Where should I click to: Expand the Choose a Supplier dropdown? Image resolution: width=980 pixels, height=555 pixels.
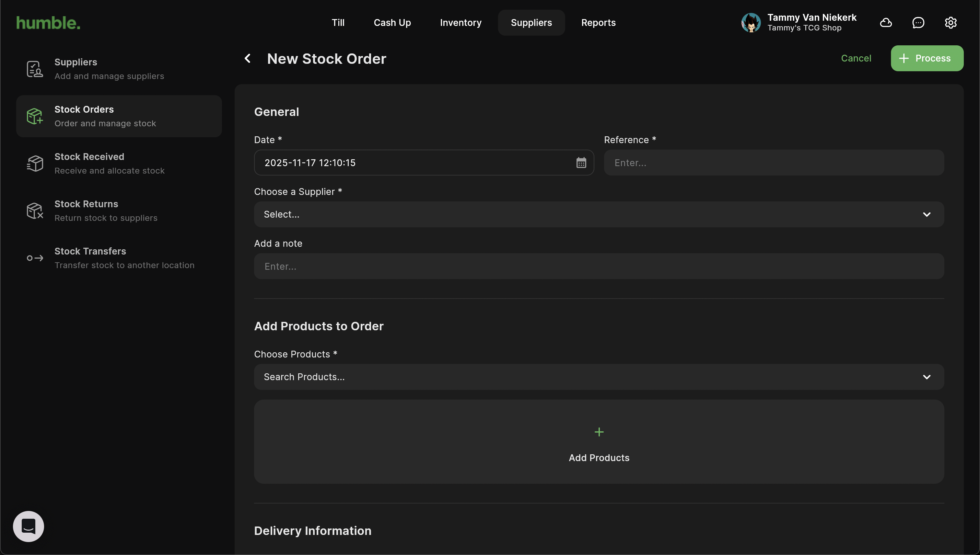pos(599,214)
